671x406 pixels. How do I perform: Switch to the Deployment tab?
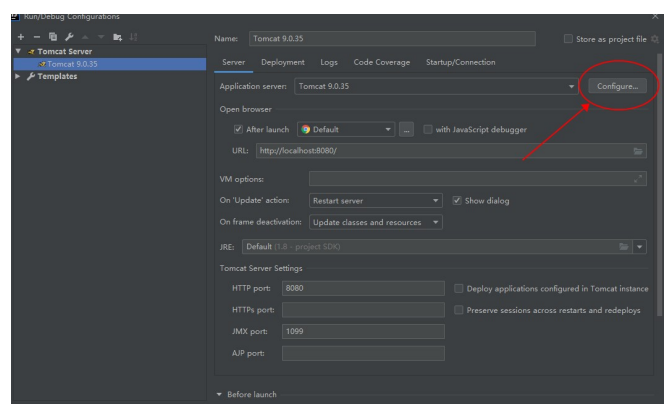coord(283,63)
